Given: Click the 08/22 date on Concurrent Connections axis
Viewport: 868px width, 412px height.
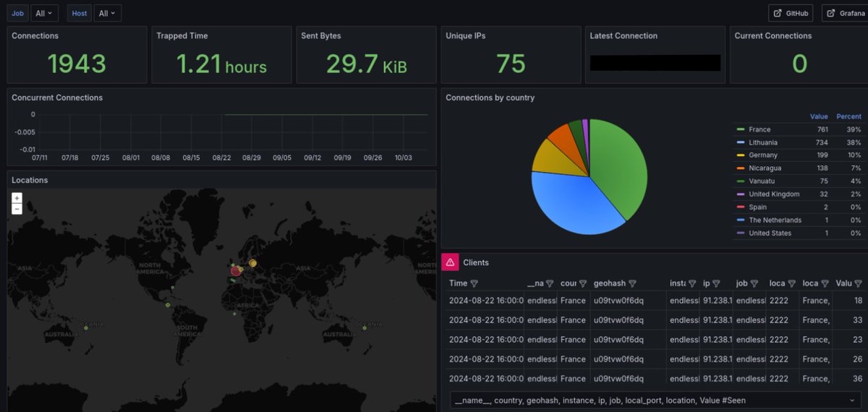Looking at the screenshot, I should click(x=221, y=158).
